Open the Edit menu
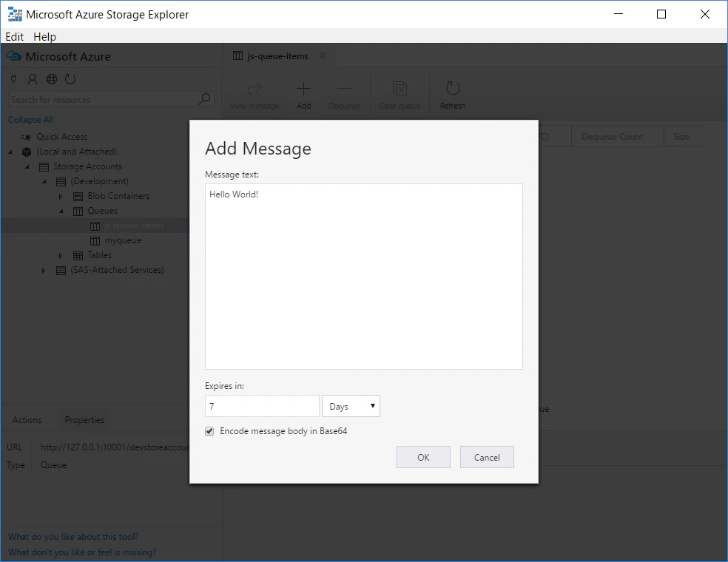 pyautogui.click(x=14, y=37)
